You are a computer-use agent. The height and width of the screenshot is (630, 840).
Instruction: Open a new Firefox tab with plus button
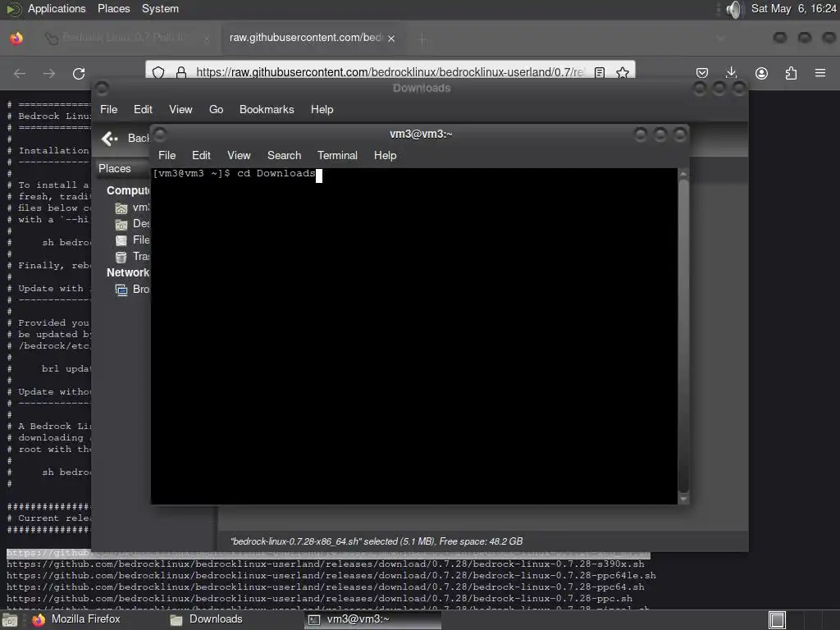click(422, 39)
